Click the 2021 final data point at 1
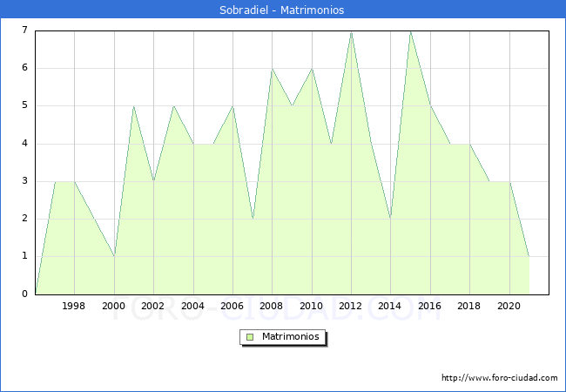The width and height of the screenshot is (566, 392). pyautogui.click(x=529, y=256)
